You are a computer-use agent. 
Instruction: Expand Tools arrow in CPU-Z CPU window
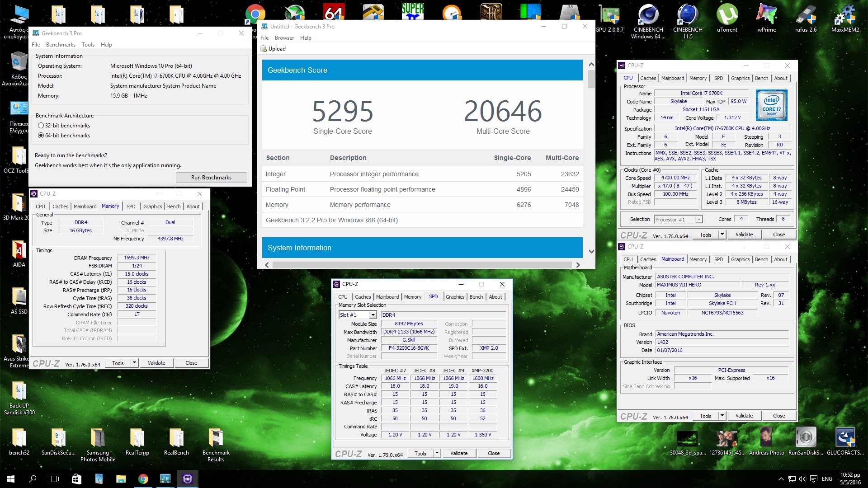[722, 235]
